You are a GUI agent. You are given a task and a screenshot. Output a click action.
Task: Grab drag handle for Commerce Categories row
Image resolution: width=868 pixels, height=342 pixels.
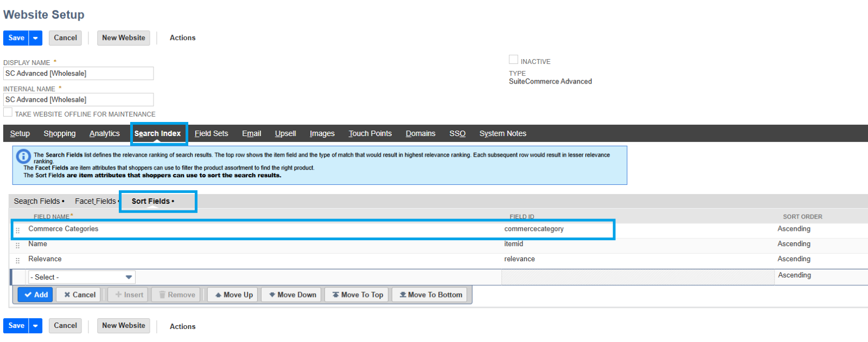(x=17, y=230)
